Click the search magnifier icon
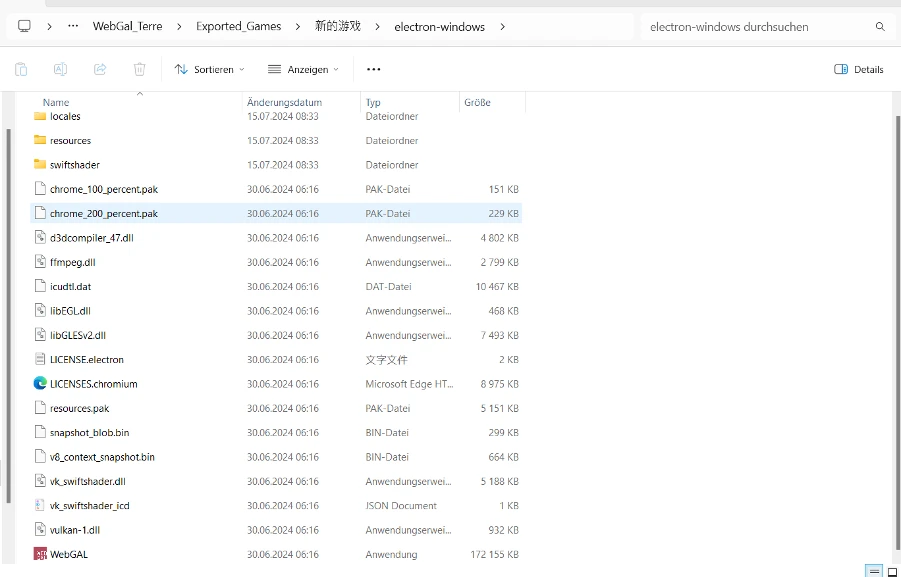 pos(880,27)
